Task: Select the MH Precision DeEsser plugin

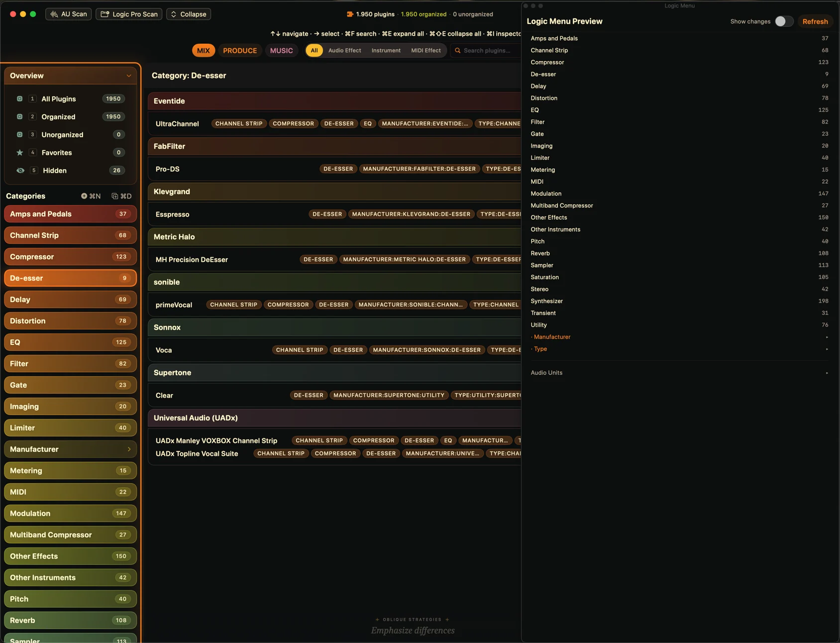Action: click(x=334, y=260)
